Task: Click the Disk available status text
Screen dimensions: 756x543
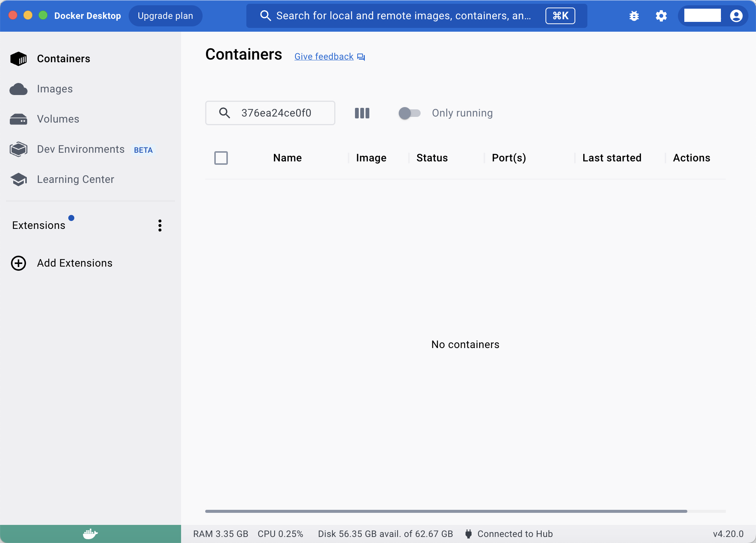Action: (385, 534)
